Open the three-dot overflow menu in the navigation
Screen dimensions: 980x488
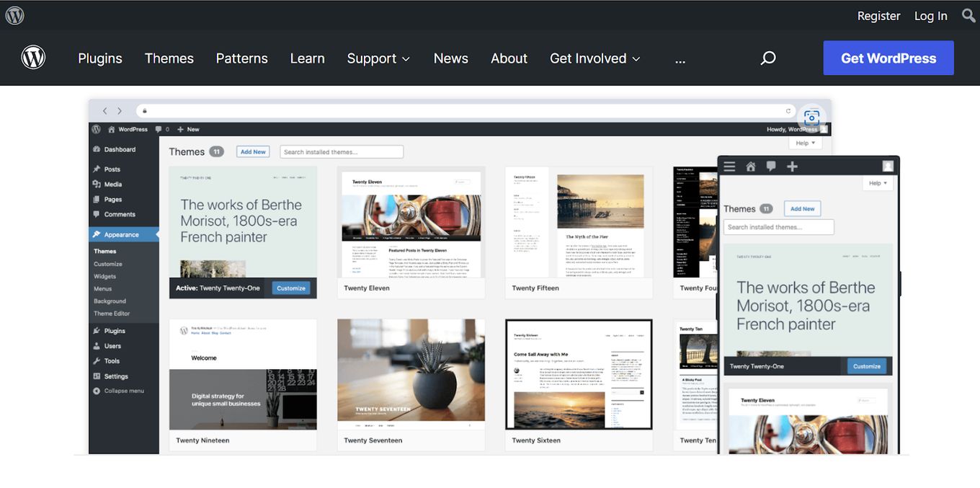pos(680,60)
